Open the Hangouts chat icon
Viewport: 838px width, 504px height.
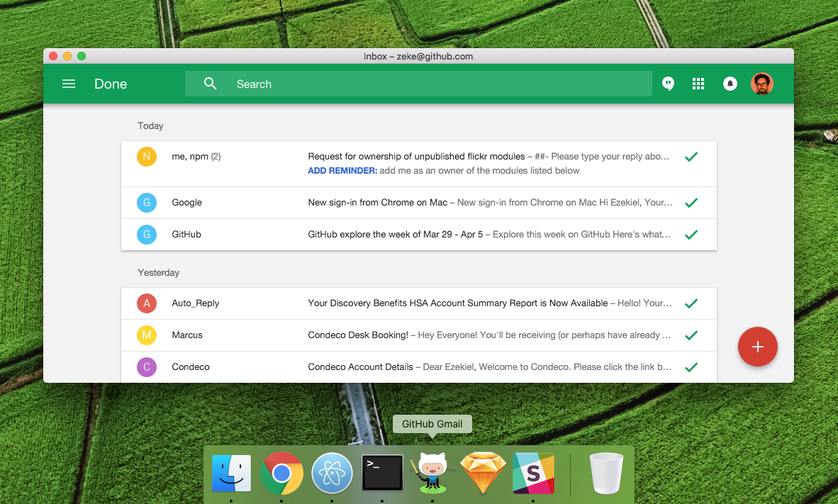coord(668,84)
